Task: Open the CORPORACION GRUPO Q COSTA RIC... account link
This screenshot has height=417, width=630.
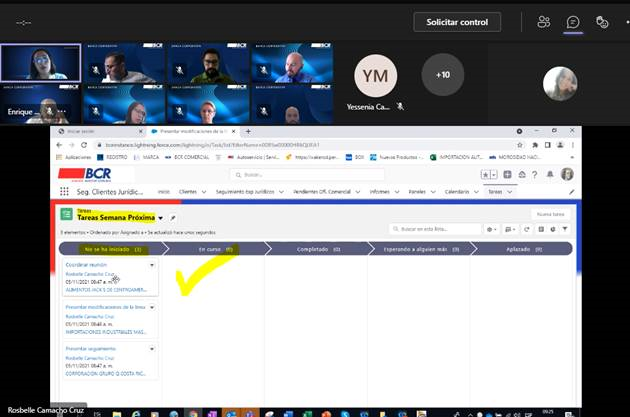Action: (x=105, y=374)
